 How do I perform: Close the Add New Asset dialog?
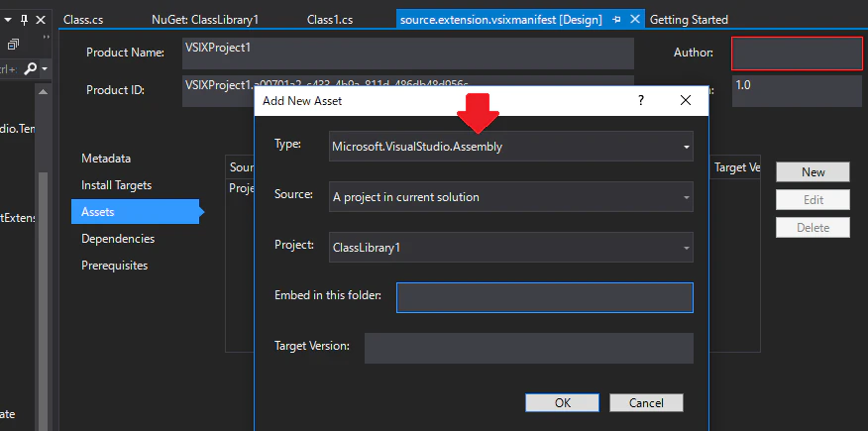tap(686, 101)
